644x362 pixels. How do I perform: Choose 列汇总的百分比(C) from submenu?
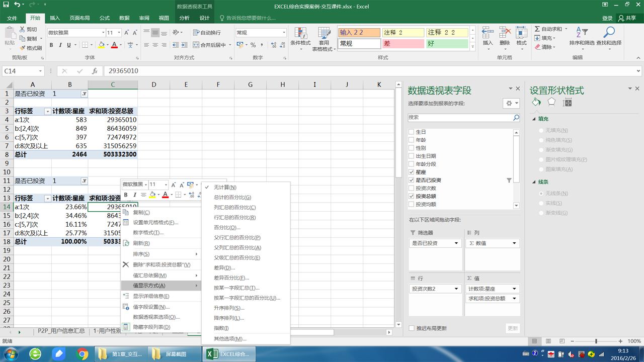(x=235, y=208)
